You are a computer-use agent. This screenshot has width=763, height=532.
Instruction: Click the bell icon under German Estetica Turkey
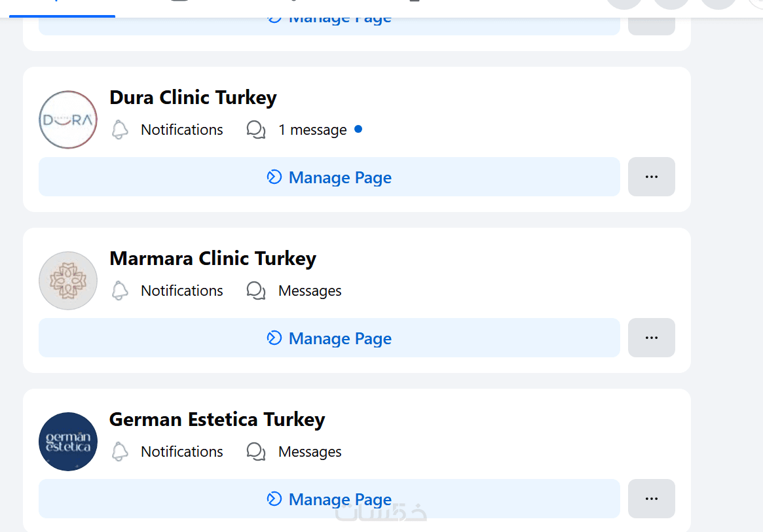click(120, 452)
